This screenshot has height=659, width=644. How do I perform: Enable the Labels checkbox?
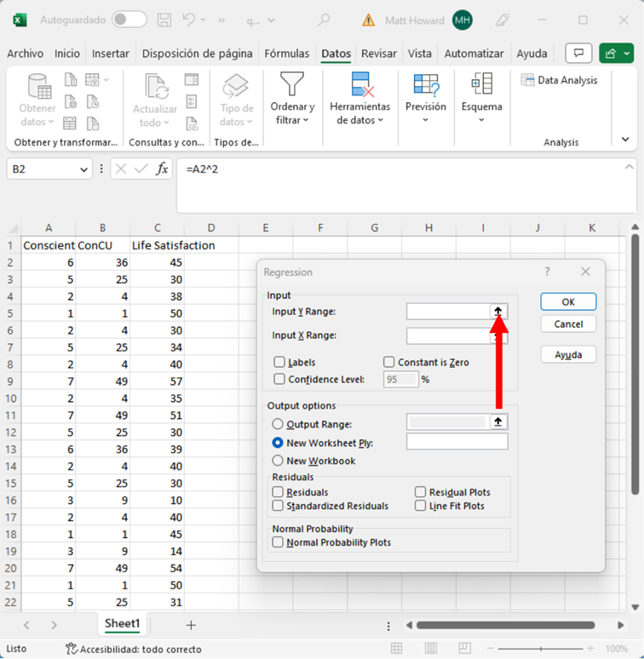click(x=279, y=363)
